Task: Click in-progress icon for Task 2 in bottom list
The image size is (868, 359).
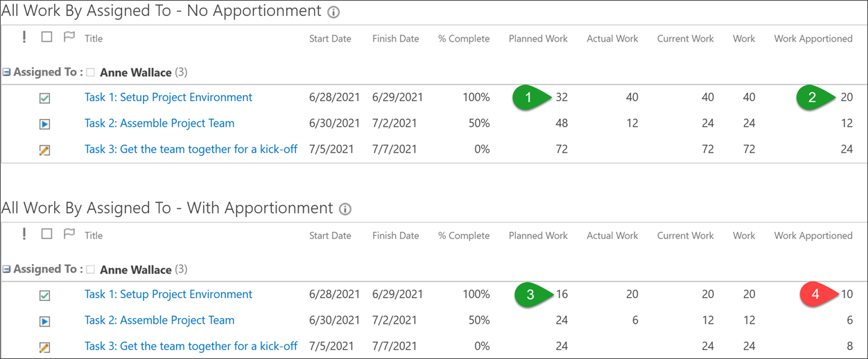Action: pyautogui.click(x=44, y=321)
